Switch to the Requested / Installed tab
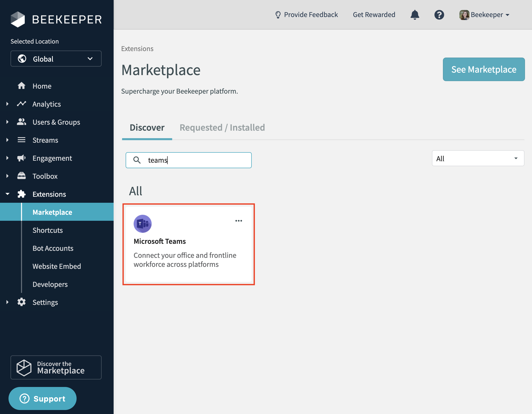This screenshot has height=414, width=532. point(222,128)
